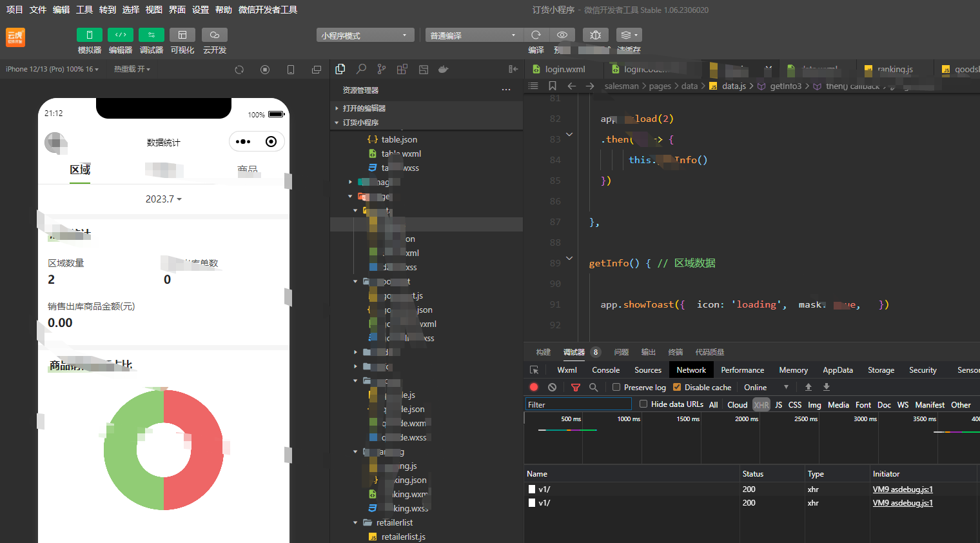The height and width of the screenshot is (543, 980).
Task: Click the green simulator (模拟器) toolbar icon
Action: click(x=89, y=35)
